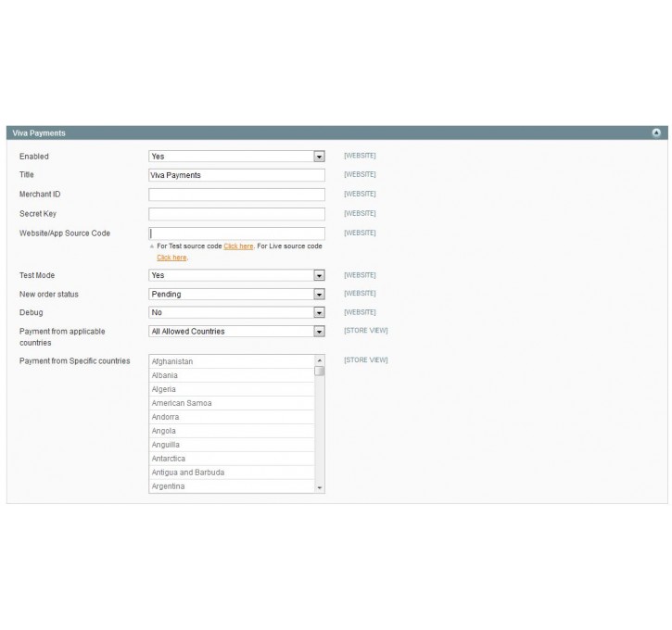Click the Merchant ID input field
This screenshot has width=672, height=630.
pos(236,195)
